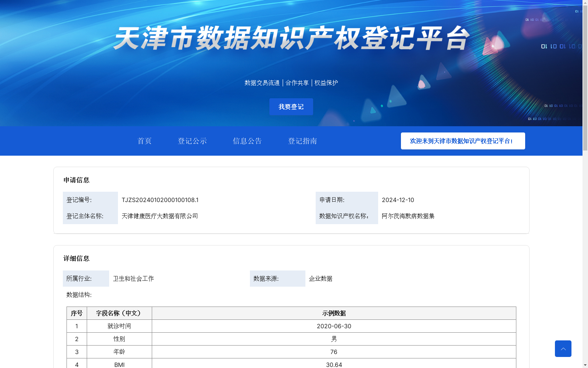Click the 示例数据 column header
The image size is (588, 368).
click(x=334, y=313)
